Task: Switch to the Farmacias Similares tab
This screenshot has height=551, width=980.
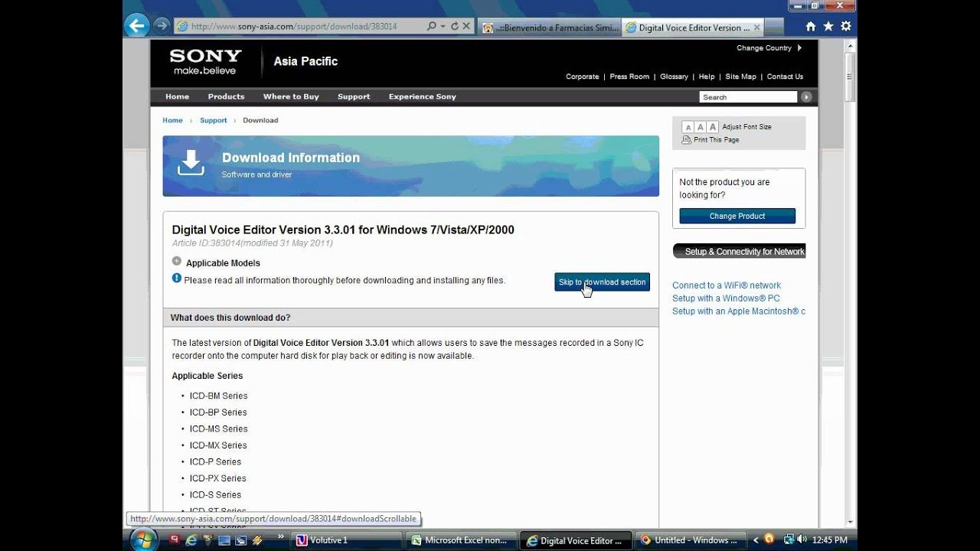Action: click(x=550, y=28)
